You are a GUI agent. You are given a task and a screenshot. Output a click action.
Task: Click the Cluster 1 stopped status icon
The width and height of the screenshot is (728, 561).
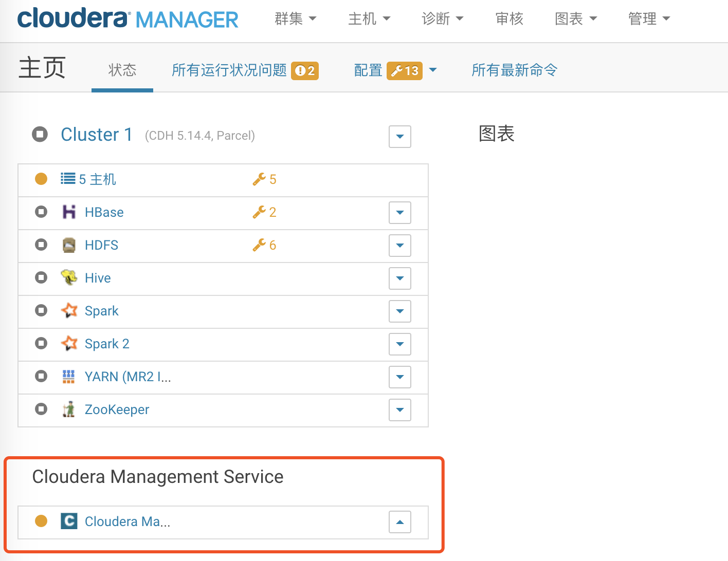point(40,134)
